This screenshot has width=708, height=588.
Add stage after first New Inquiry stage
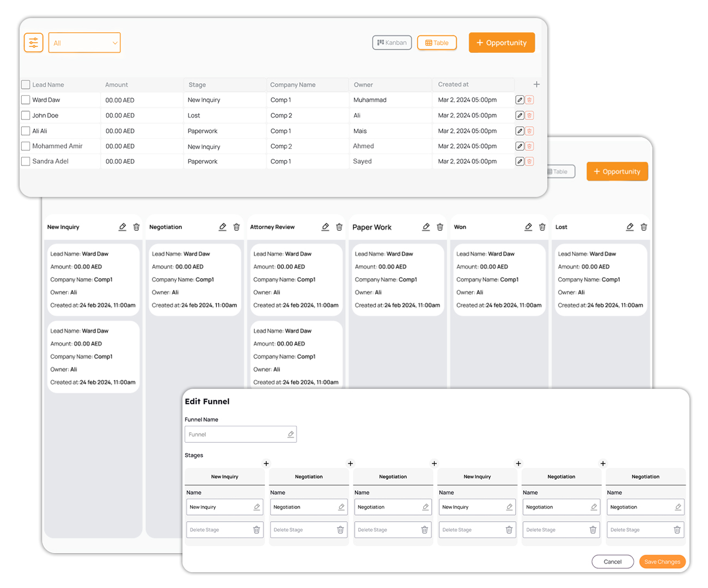point(266,463)
